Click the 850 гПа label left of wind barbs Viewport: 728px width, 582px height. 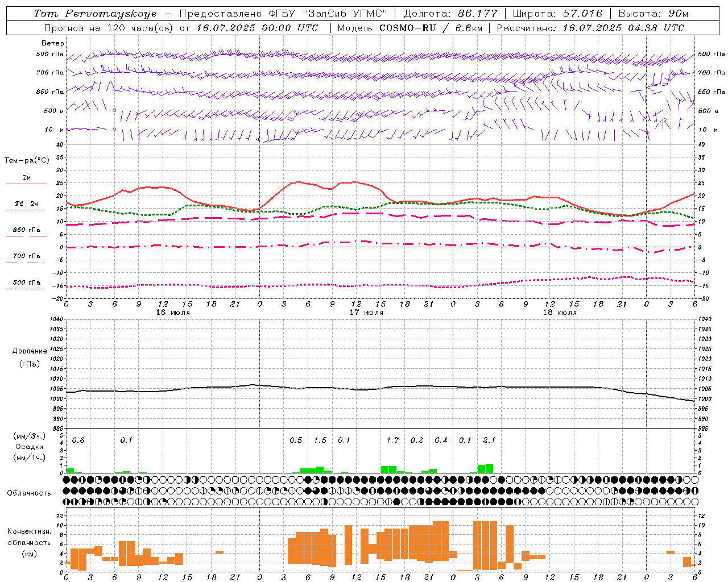click(50, 92)
